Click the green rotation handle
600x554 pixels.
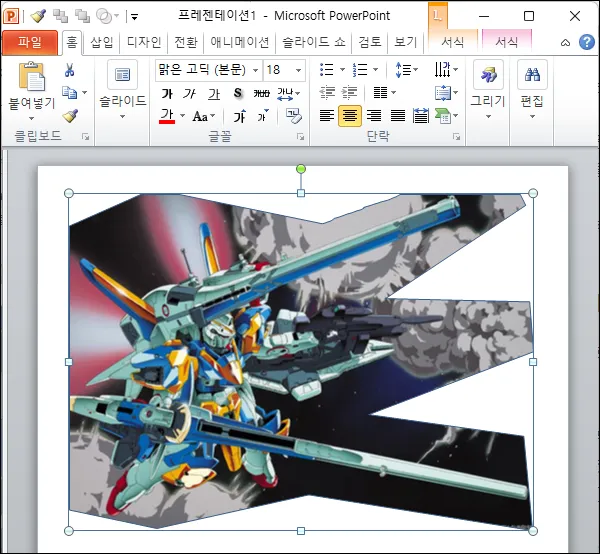pyautogui.click(x=301, y=169)
